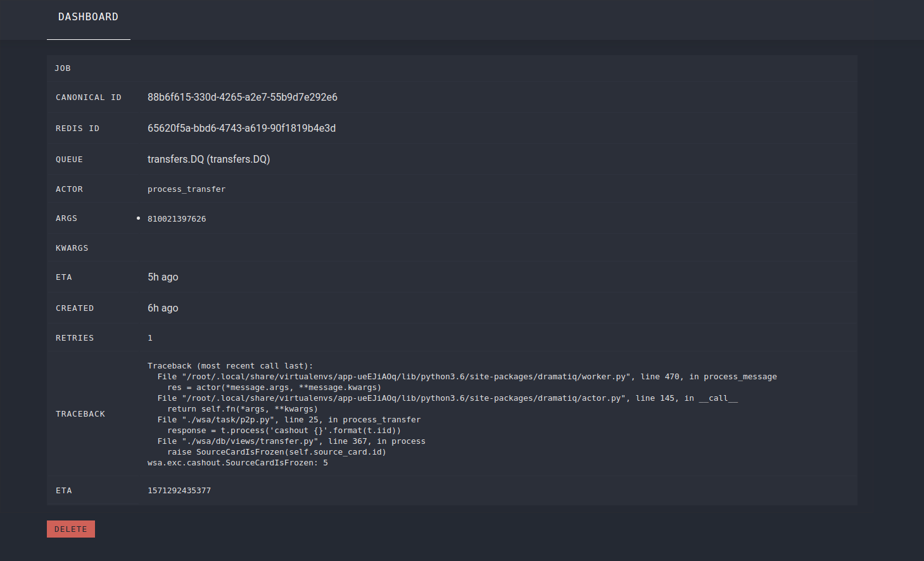The height and width of the screenshot is (561, 924).
Task: Click the ETA value showing 5h ago
Action: [x=163, y=277]
